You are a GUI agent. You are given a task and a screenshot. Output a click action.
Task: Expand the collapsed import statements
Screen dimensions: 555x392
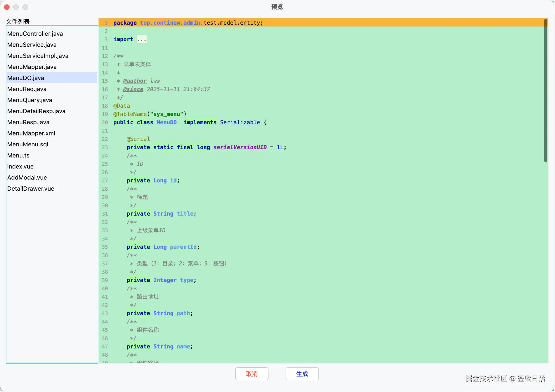141,39
